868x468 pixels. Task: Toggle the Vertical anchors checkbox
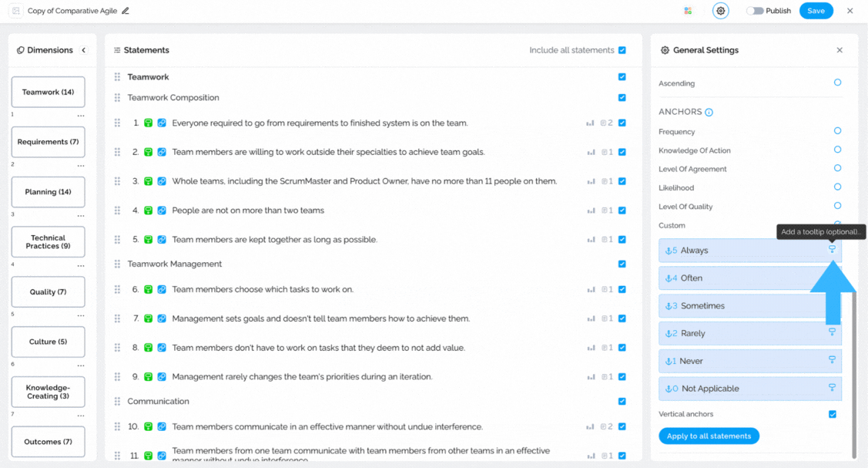click(x=832, y=414)
